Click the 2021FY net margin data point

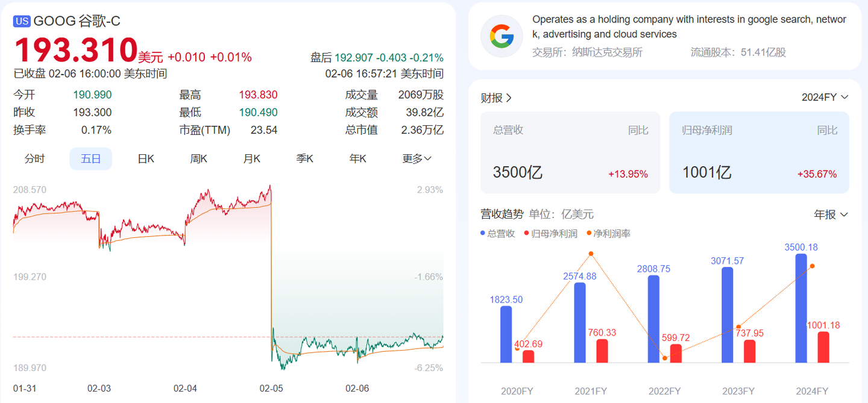(x=591, y=254)
